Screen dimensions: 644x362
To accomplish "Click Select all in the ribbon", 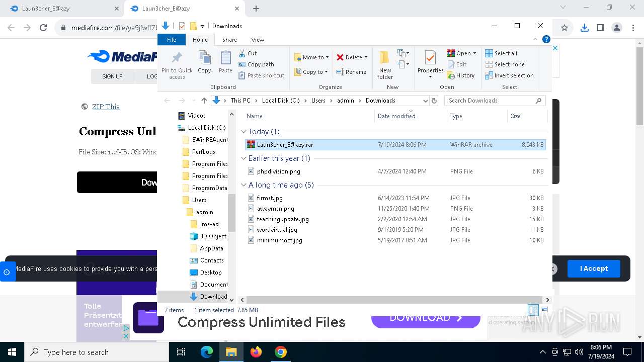I will click(501, 53).
